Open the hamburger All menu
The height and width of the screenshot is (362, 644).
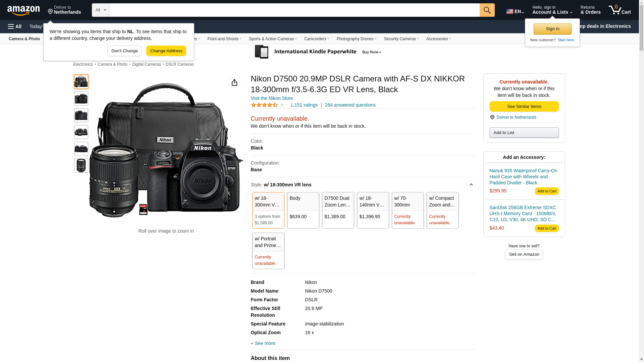[15, 26]
